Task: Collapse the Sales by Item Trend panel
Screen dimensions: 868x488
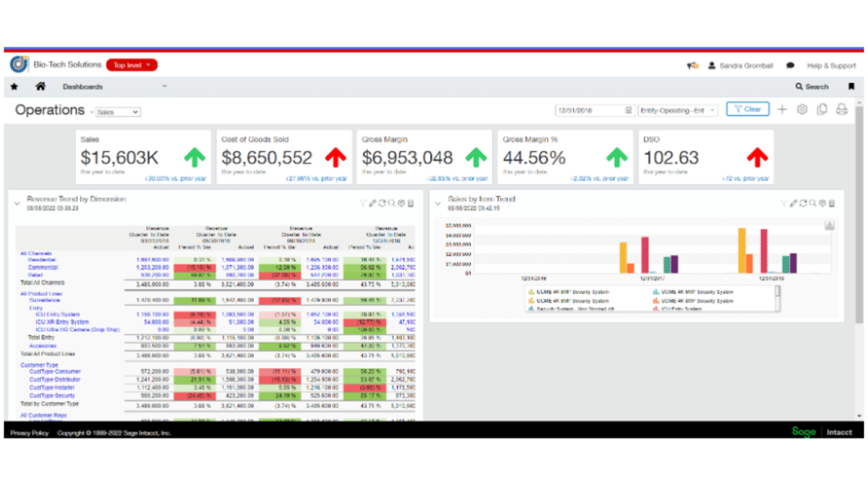Action: point(438,204)
